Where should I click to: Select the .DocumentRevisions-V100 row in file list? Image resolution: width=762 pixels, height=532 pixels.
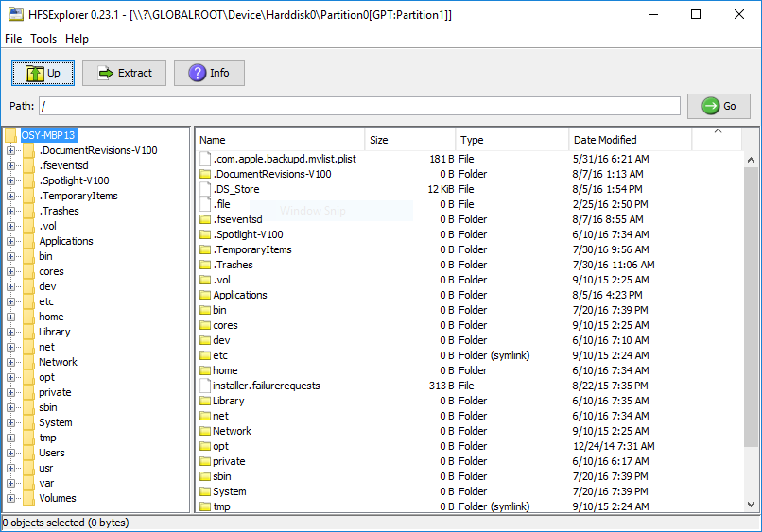click(470, 174)
